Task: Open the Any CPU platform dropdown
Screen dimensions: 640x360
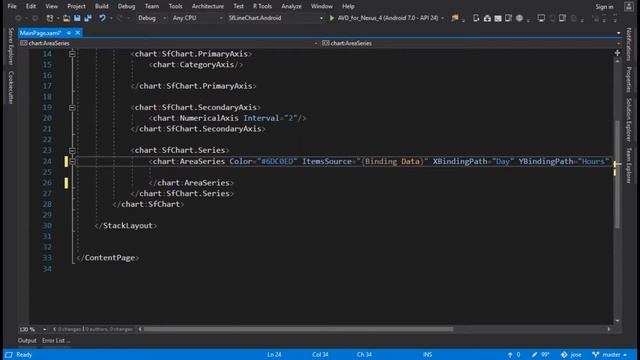Action: pyautogui.click(x=197, y=18)
